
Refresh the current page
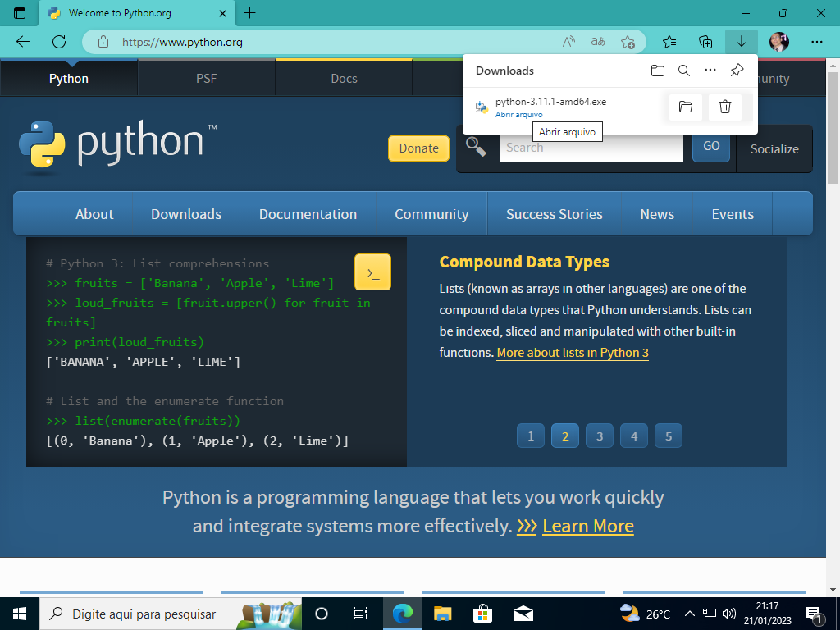click(x=57, y=41)
